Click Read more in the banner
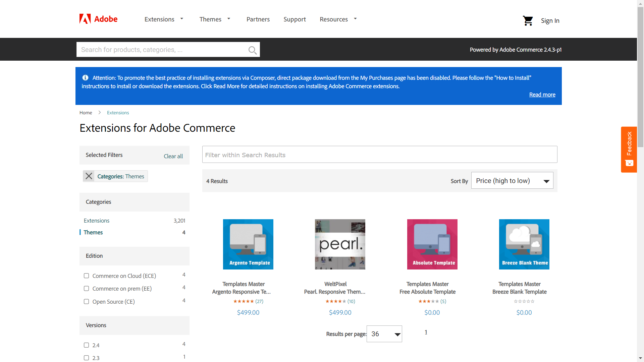644x362 pixels. [542, 95]
